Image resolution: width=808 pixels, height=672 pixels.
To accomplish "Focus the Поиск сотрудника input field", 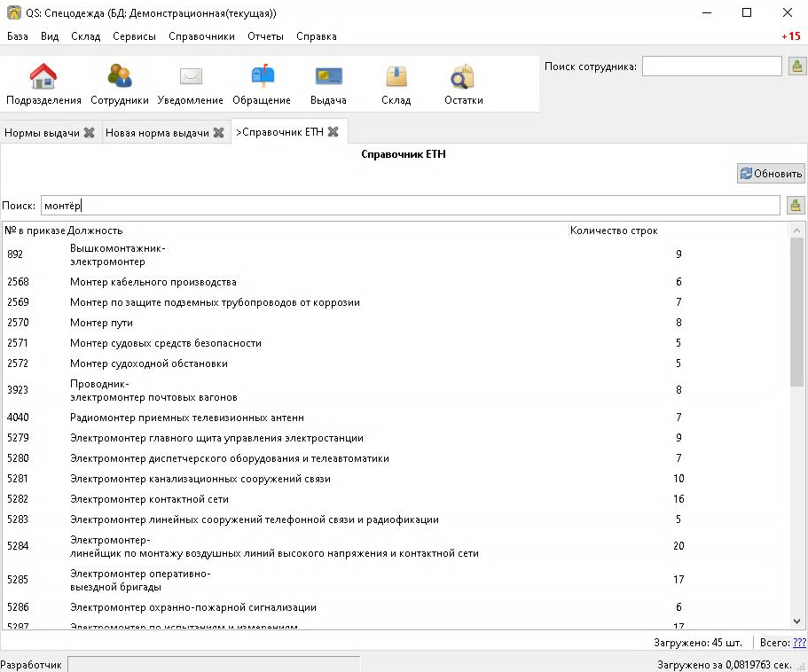I will point(711,66).
